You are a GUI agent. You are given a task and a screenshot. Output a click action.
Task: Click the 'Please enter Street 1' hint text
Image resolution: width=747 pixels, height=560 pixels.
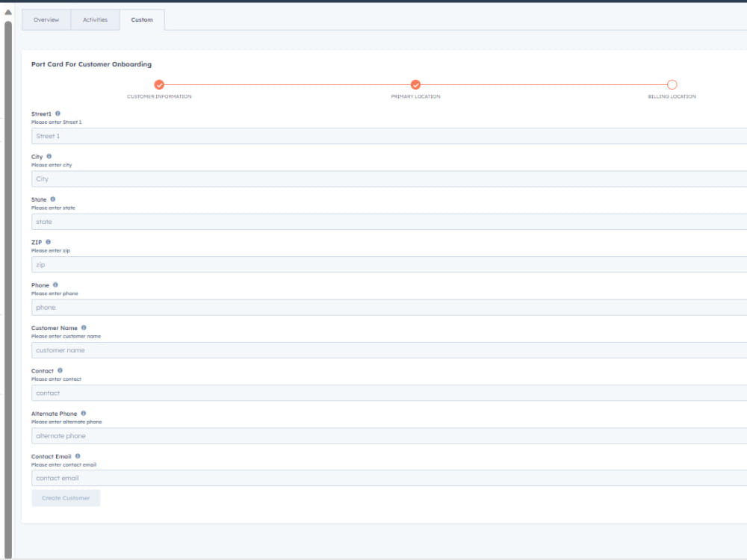tap(56, 122)
